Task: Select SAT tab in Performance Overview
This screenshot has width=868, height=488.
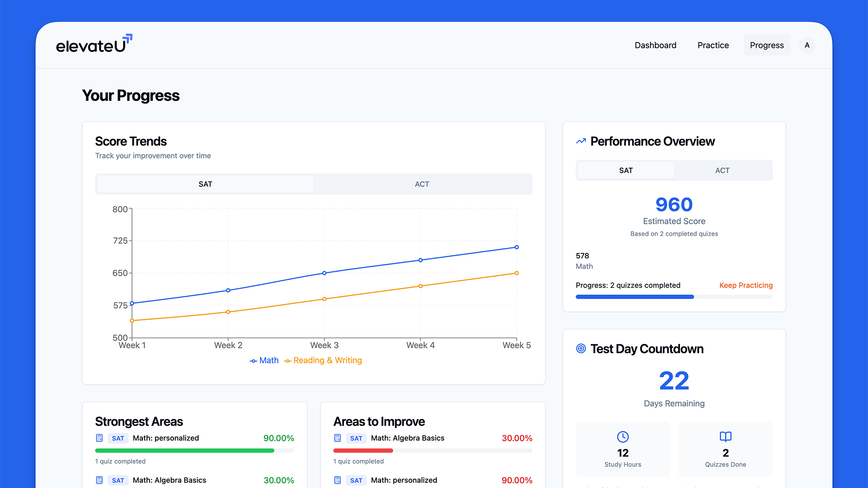Action: click(626, 170)
